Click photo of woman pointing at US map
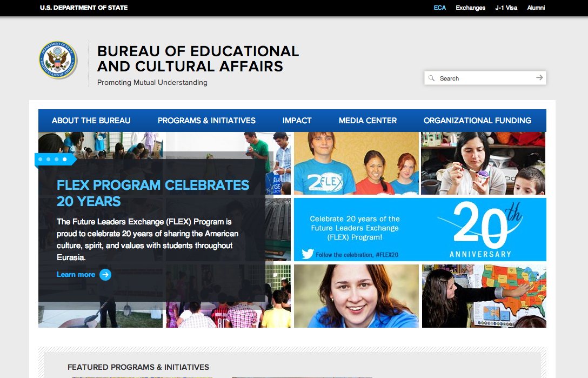Image resolution: width=588 pixels, height=378 pixels. pyautogui.click(x=484, y=296)
